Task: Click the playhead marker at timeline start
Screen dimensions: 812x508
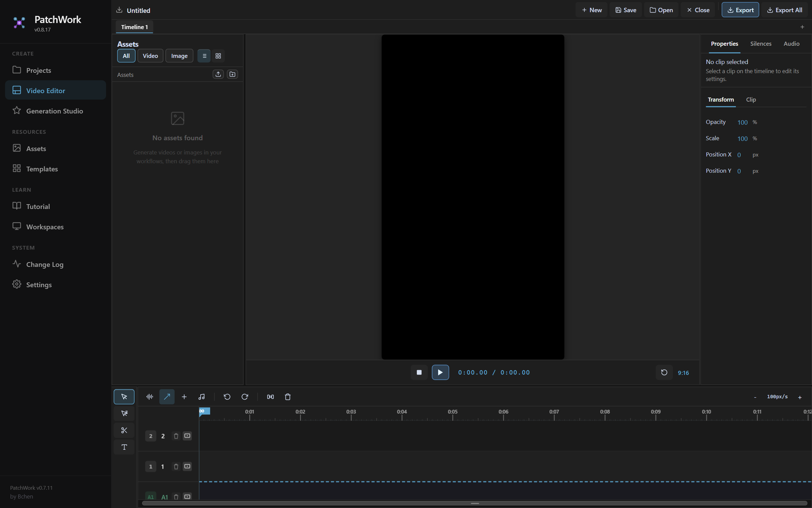Action: pyautogui.click(x=204, y=411)
